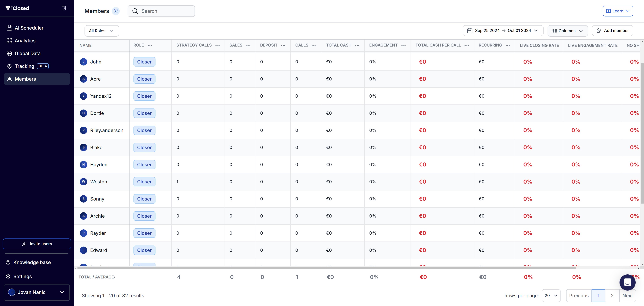The width and height of the screenshot is (644, 306).
Task: Open Tracking BETA section
Action: click(24, 66)
